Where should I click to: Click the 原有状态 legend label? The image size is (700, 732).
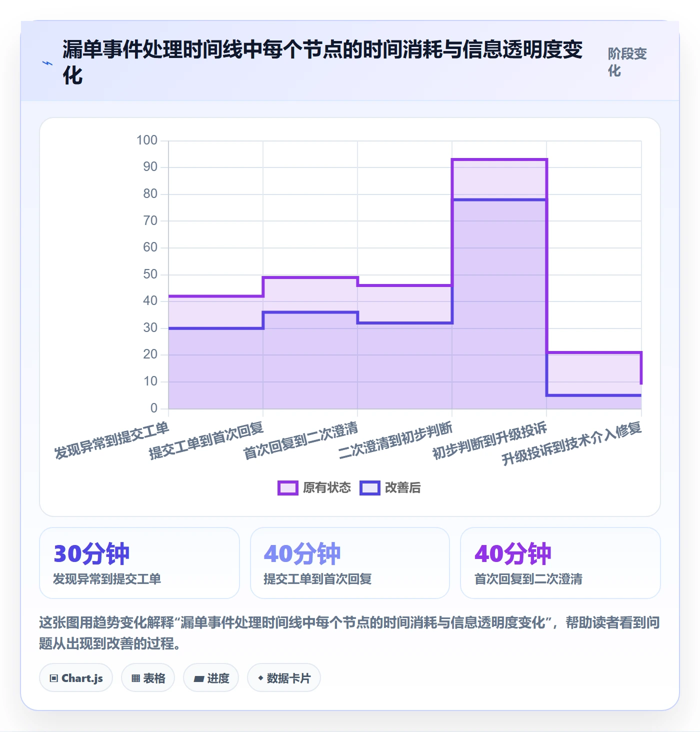327,488
